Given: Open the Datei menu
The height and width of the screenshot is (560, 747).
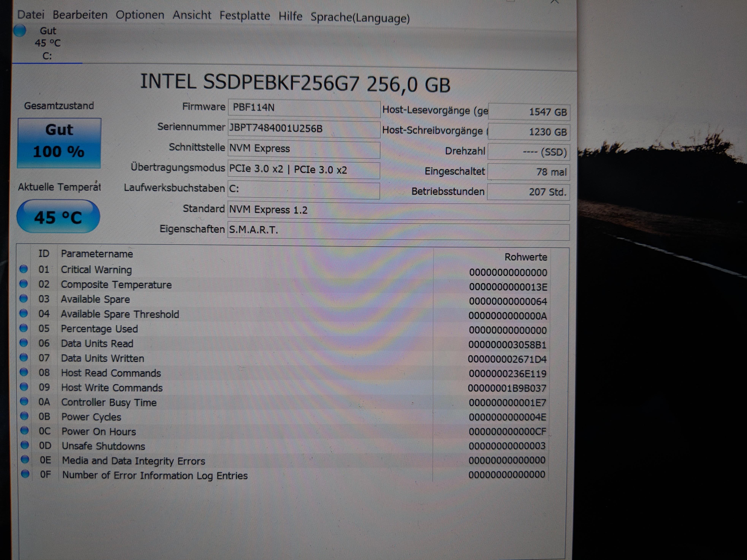Looking at the screenshot, I should point(31,15).
